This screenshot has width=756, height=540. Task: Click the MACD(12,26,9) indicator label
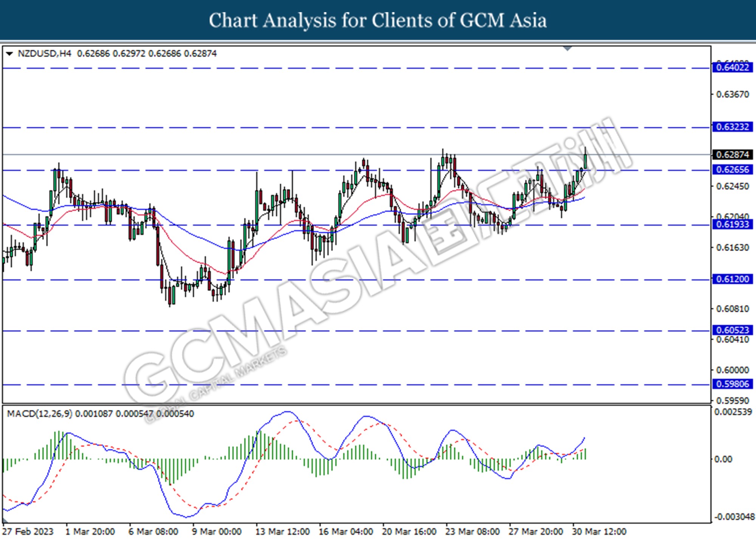40,414
